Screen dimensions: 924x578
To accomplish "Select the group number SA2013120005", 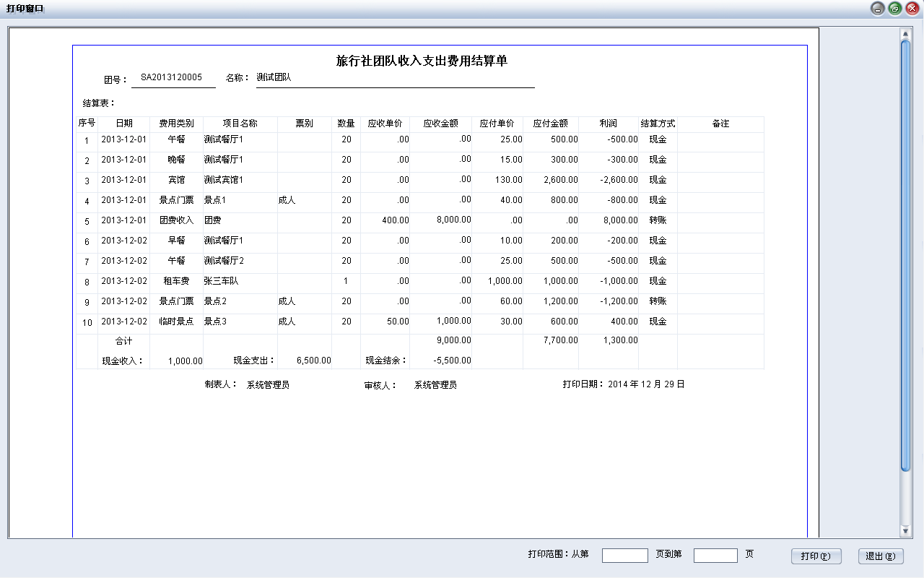I will (x=172, y=77).
